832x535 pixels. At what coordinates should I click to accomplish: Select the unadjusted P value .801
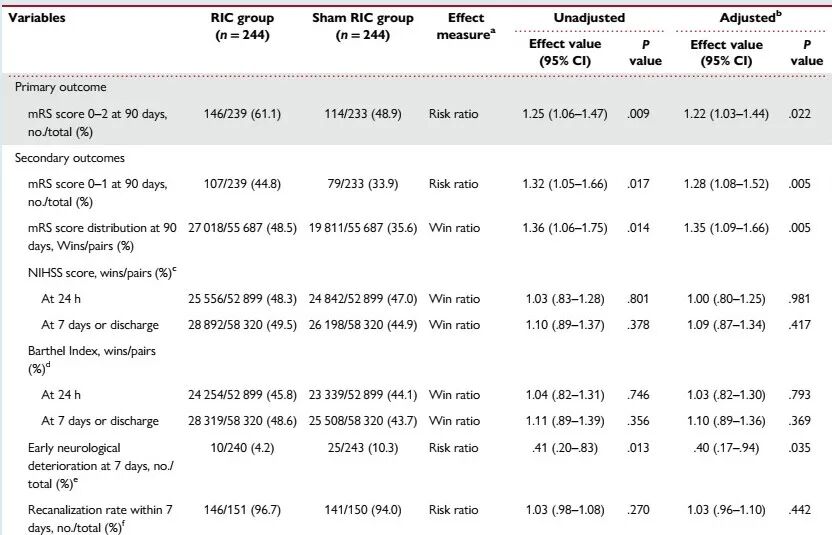click(x=638, y=299)
